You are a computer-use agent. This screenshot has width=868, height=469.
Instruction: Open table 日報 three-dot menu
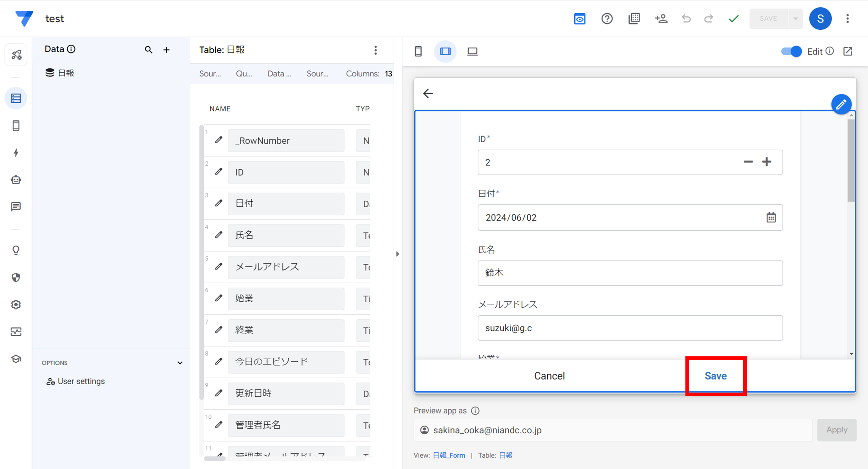(376, 50)
